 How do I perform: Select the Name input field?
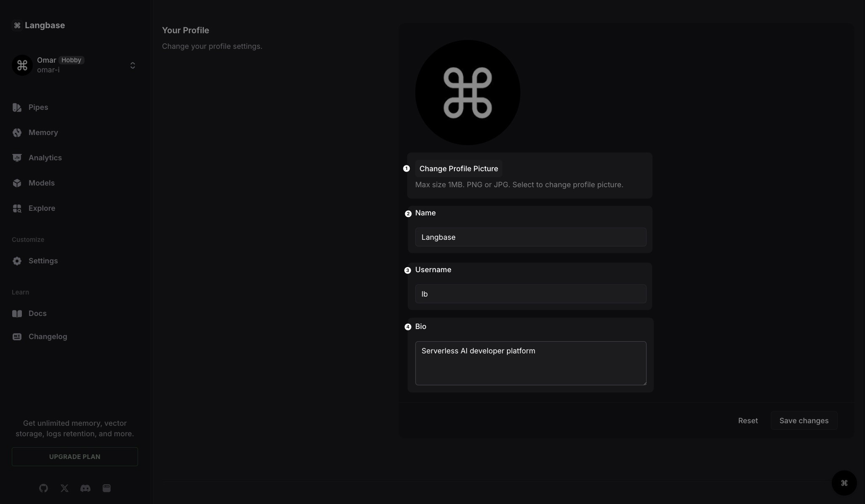530,236
